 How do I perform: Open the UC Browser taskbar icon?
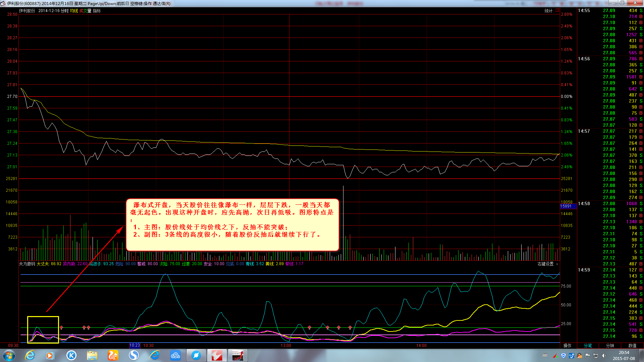point(113,355)
